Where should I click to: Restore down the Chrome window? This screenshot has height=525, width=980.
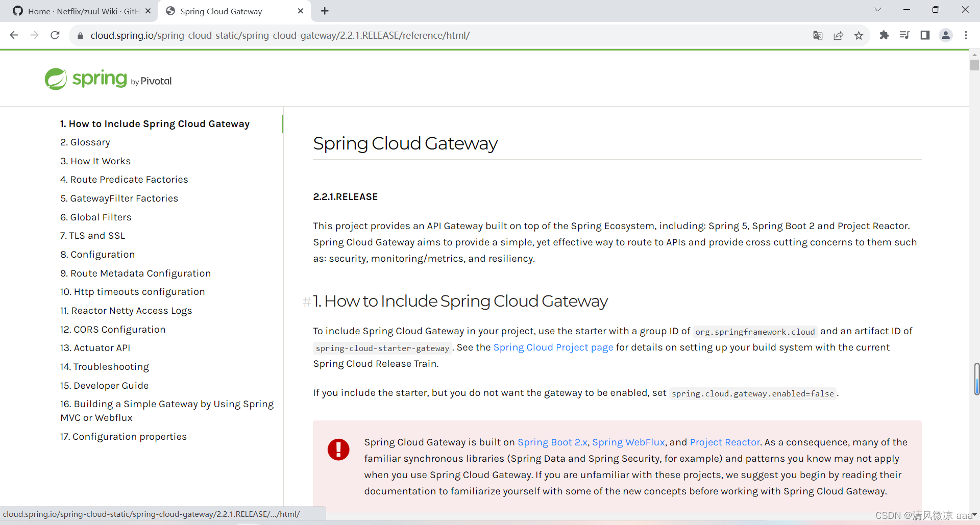tap(936, 10)
